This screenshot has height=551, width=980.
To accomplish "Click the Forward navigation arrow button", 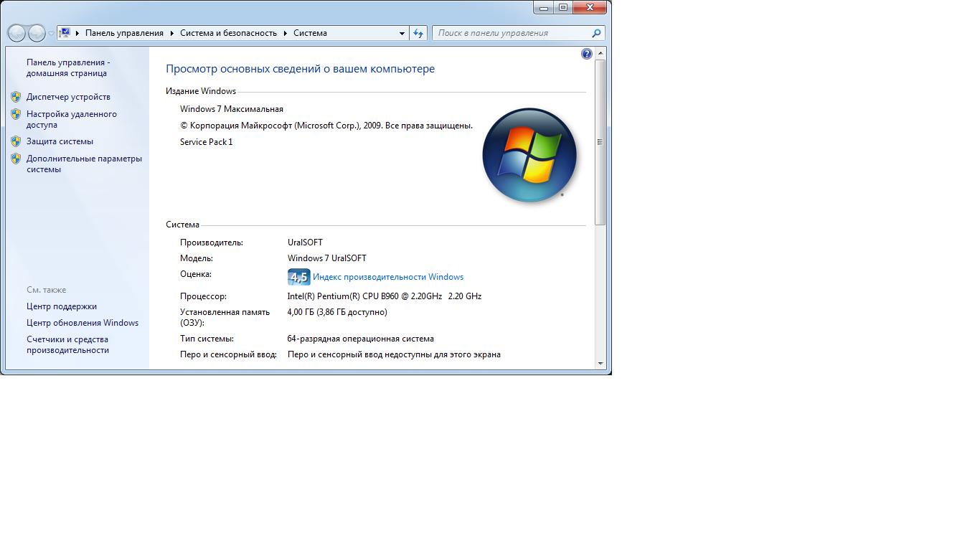I will click(x=37, y=33).
